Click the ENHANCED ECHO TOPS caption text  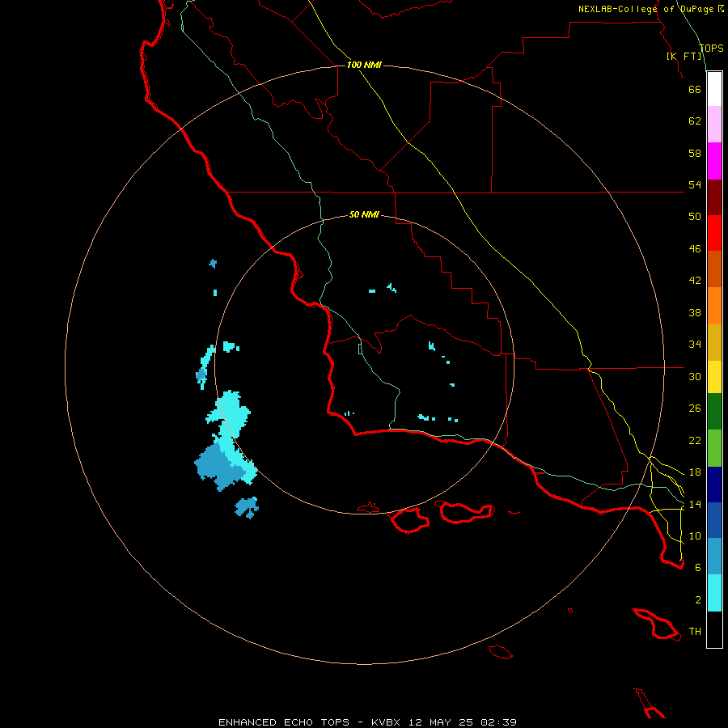click(x=284, y=722)
